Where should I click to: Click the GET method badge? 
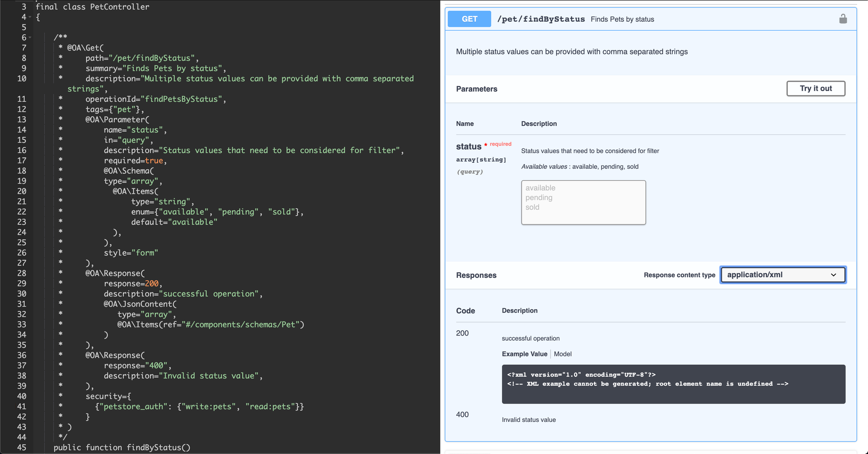point(469,19)
